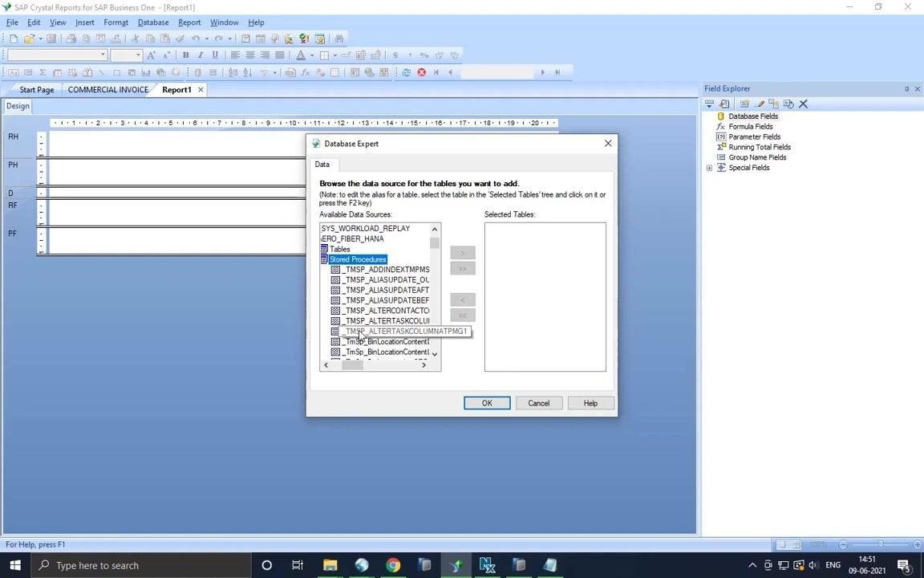Viewport: 924px width, 578px height.
Task: Click the Field Explorer Insert to Report icon
Action: point(709,104)
